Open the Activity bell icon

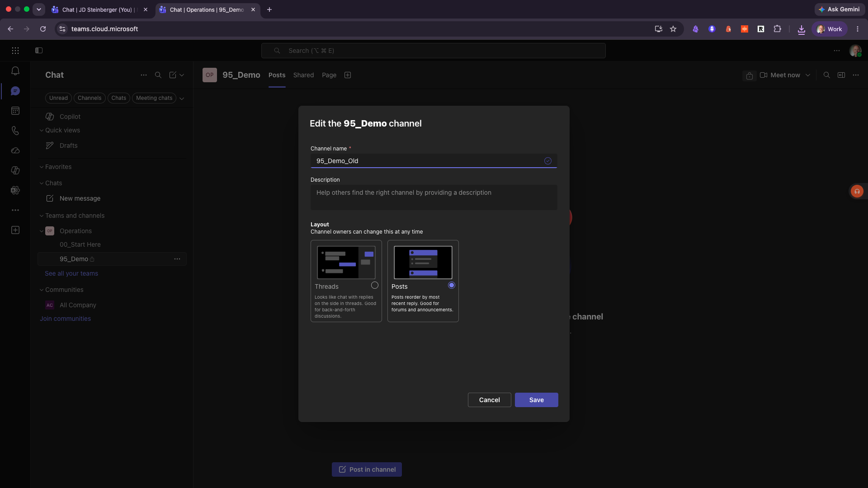(x=15, y=71)
